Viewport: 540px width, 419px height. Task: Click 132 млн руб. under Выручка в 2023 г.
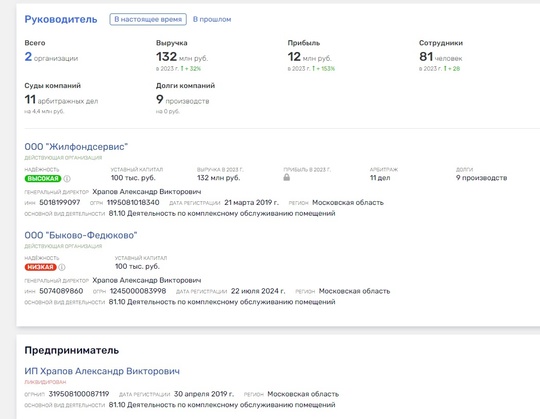pyautogui.click(x=218, y=178)
